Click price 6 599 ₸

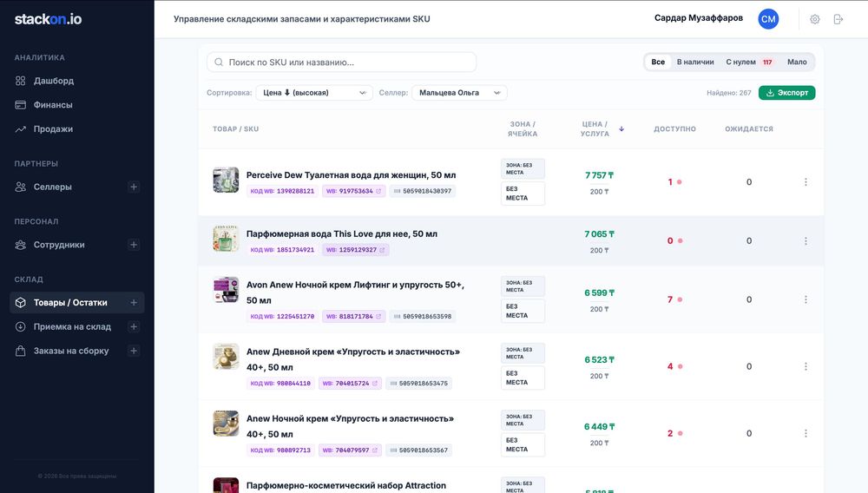click(599, 293)
